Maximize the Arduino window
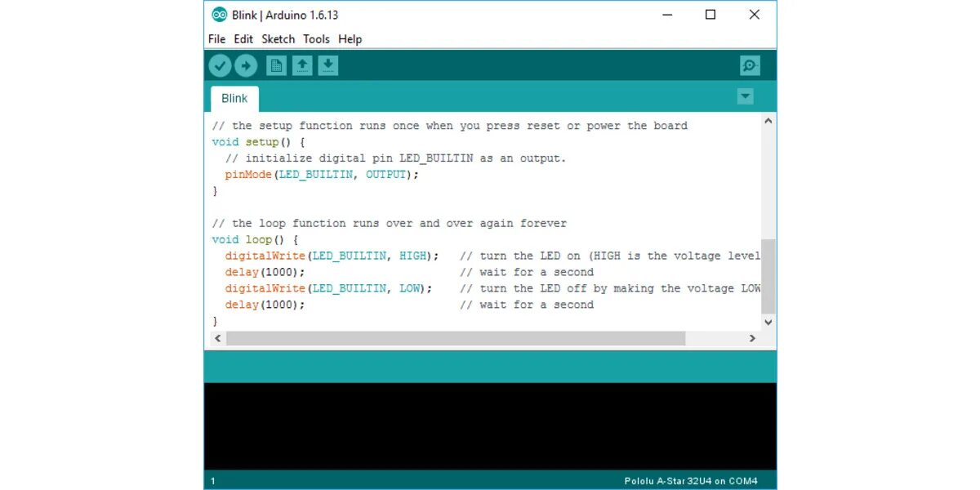The width and height of the screenshot is (980, 490). pyautogui.click(x=710, y=15)
